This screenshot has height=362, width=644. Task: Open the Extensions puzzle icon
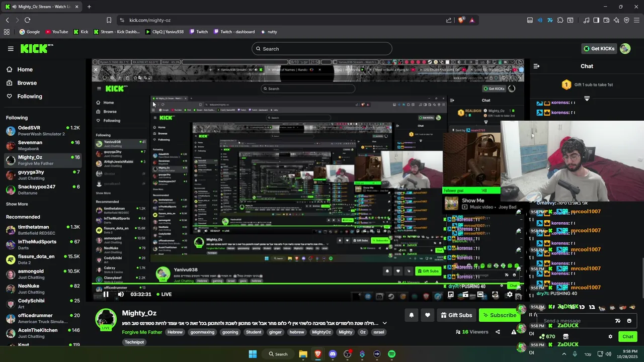click(560, 20)
